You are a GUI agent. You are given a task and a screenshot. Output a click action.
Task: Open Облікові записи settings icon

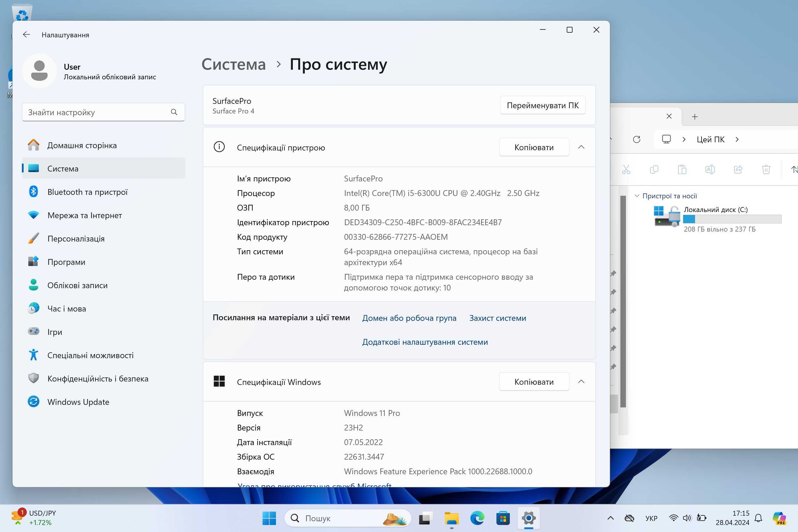pyautogui.click(x=33, y=285)
